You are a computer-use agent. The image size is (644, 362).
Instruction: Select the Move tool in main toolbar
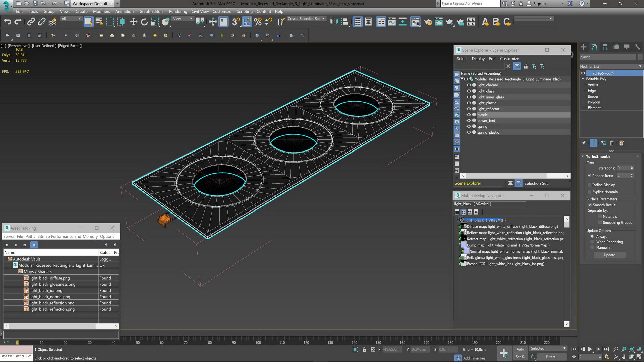point(133,22)
